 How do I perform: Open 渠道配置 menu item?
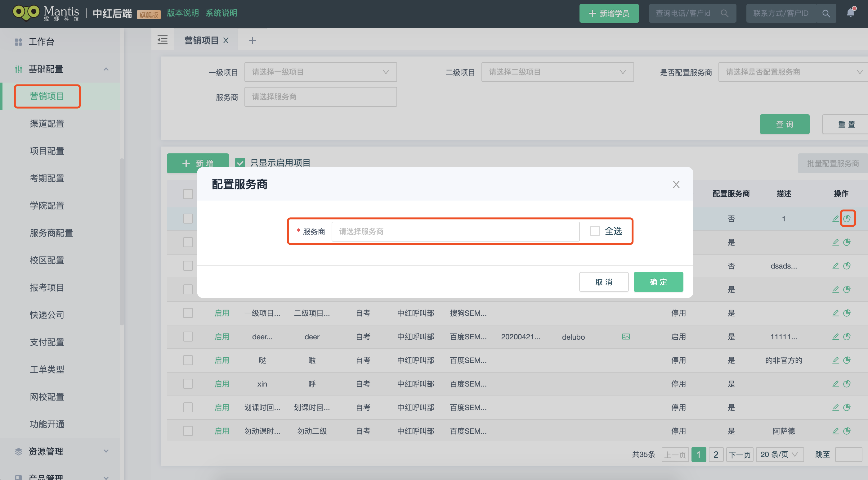pos(47,124)
